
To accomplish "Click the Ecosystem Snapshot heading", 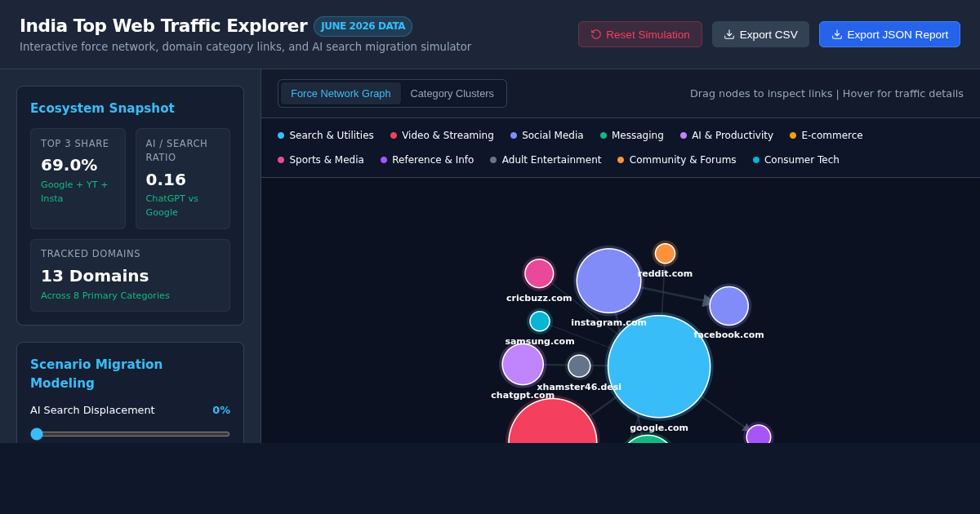I will tap(102, 109).
